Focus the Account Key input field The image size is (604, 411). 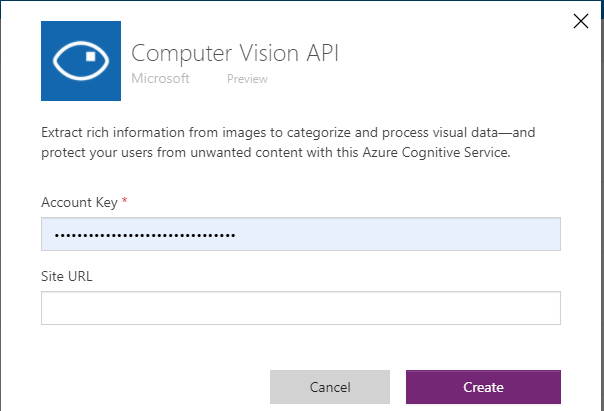click(300, 235)
